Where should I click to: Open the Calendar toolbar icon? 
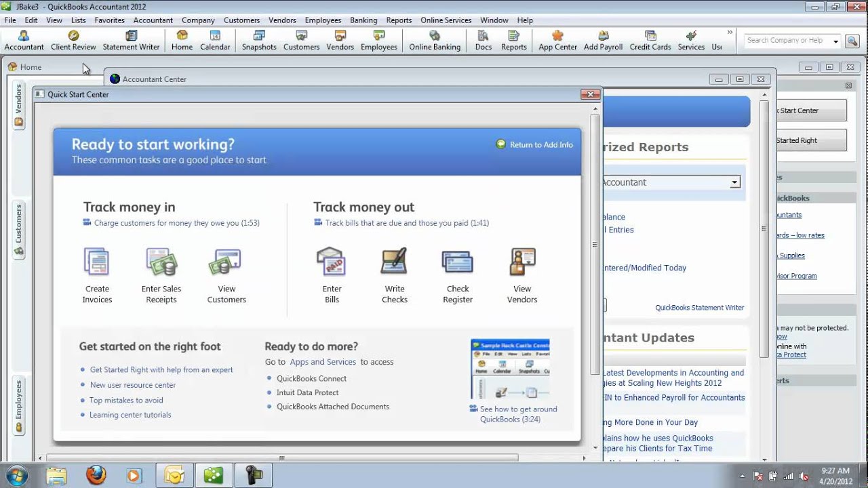coord(215,41)
